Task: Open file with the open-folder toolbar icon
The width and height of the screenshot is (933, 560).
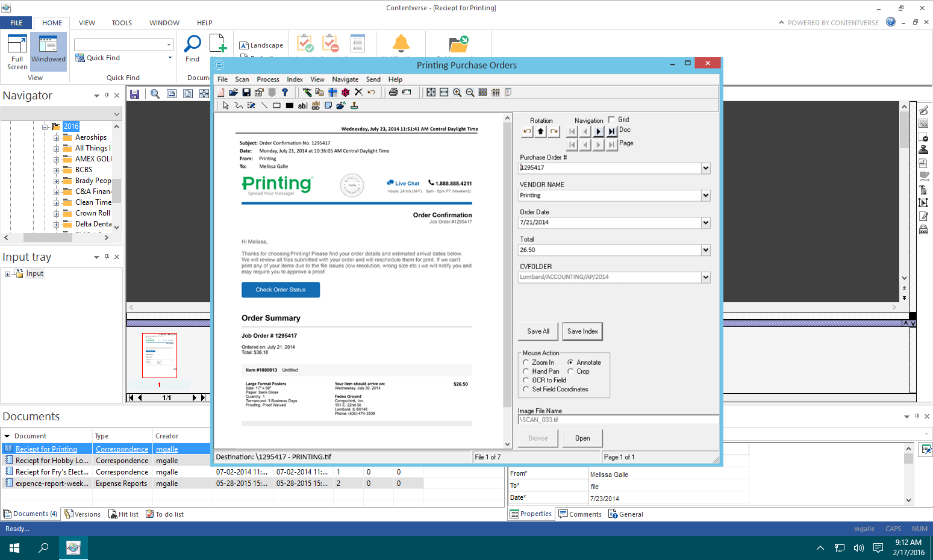Action: click(x=233, y=92)
